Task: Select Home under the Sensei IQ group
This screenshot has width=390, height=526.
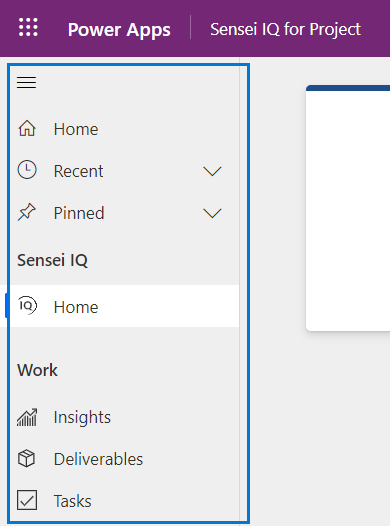Action: [123, 306]
